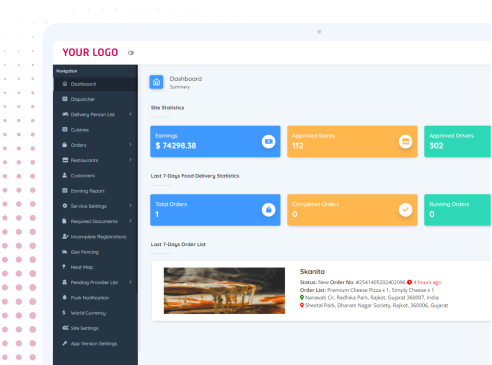Click the Dashboard home icon in sidebar
Screen dimensions: 492x365
tap(65, 84)
